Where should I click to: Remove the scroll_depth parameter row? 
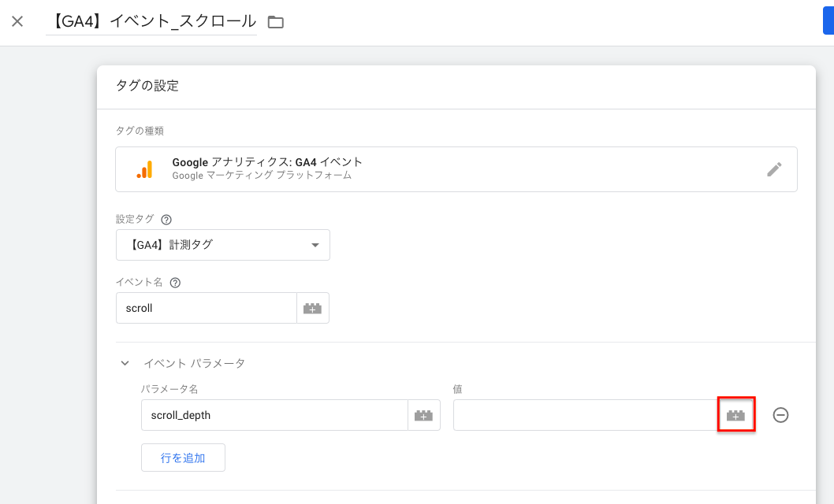click(780, 415)
